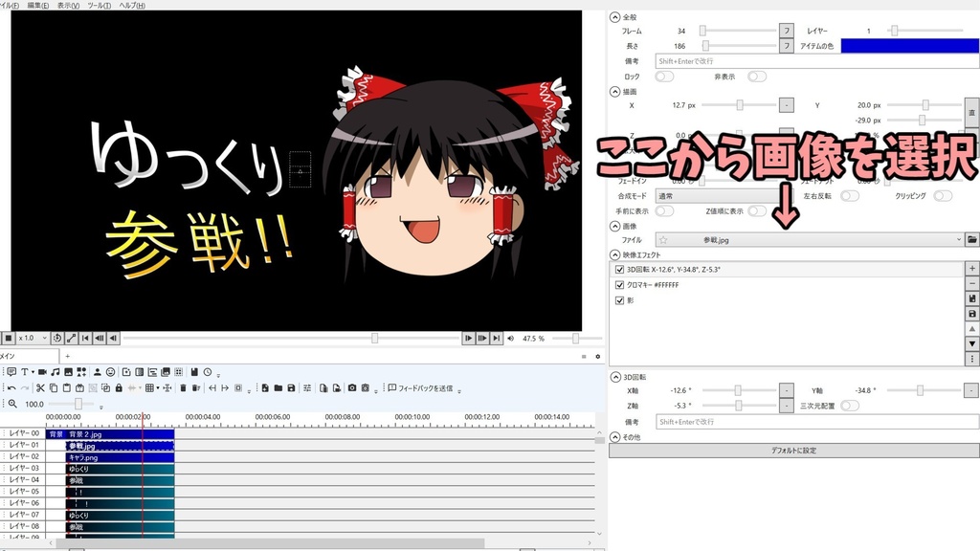This screenshot has width=980, height=551.
Task: Collapse the 3D回転 settings section
Action: pos(615,377)
